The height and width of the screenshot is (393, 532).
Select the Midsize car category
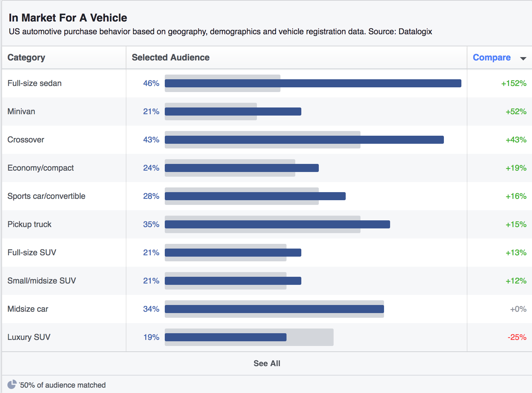[28, 309]
